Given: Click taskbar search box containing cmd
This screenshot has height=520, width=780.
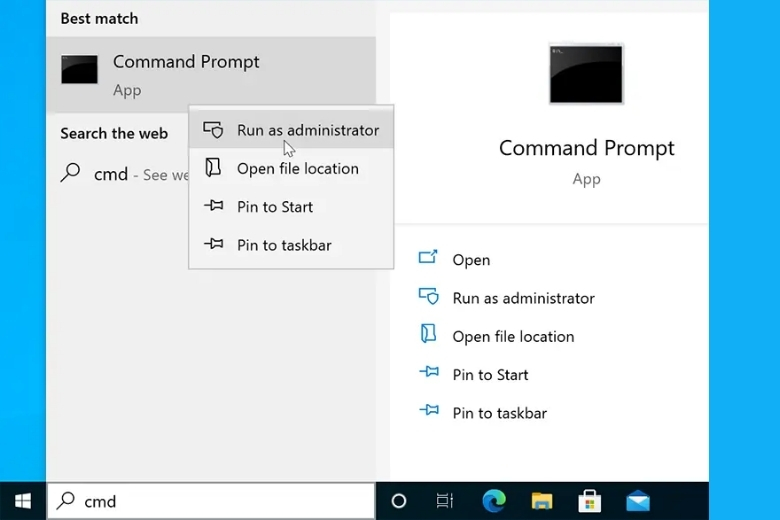Looking at the screenshot, I should [211, 501].
